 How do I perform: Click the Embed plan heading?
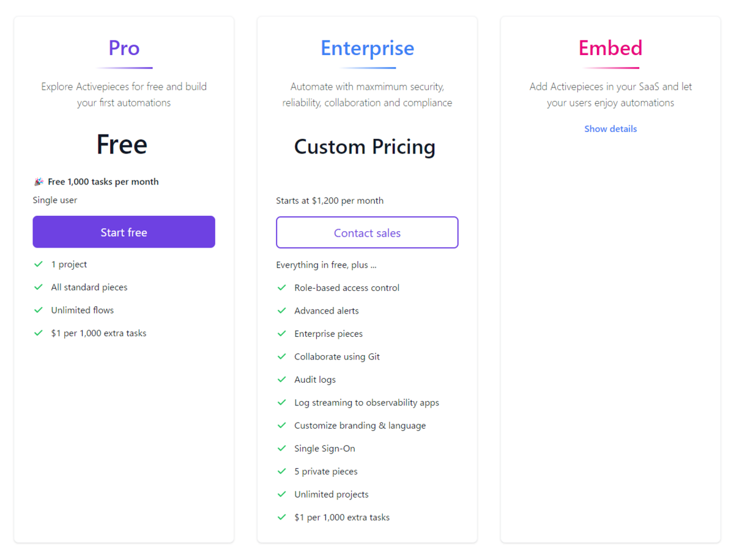[x=610, y=48]
